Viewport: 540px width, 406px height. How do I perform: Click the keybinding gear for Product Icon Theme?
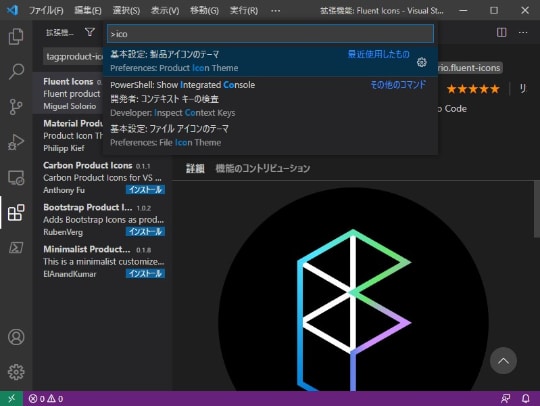pos(422,62)
